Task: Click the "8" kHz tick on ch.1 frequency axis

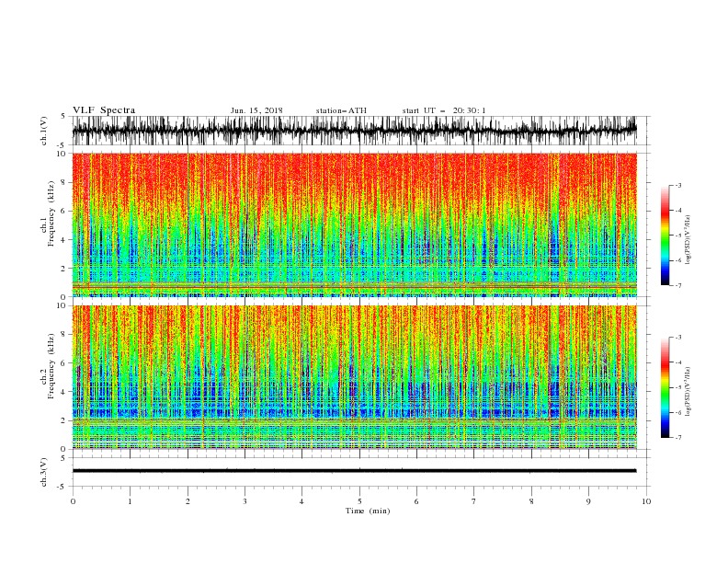Action: (64, 182)
